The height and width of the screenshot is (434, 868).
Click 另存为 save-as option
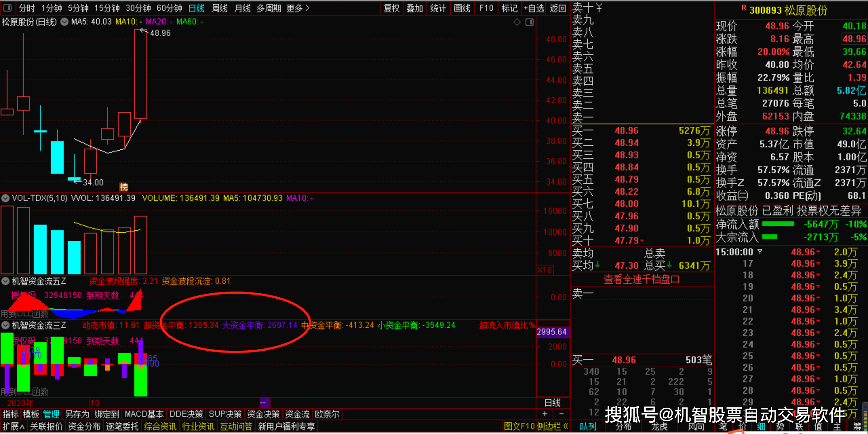click(77, 414)
